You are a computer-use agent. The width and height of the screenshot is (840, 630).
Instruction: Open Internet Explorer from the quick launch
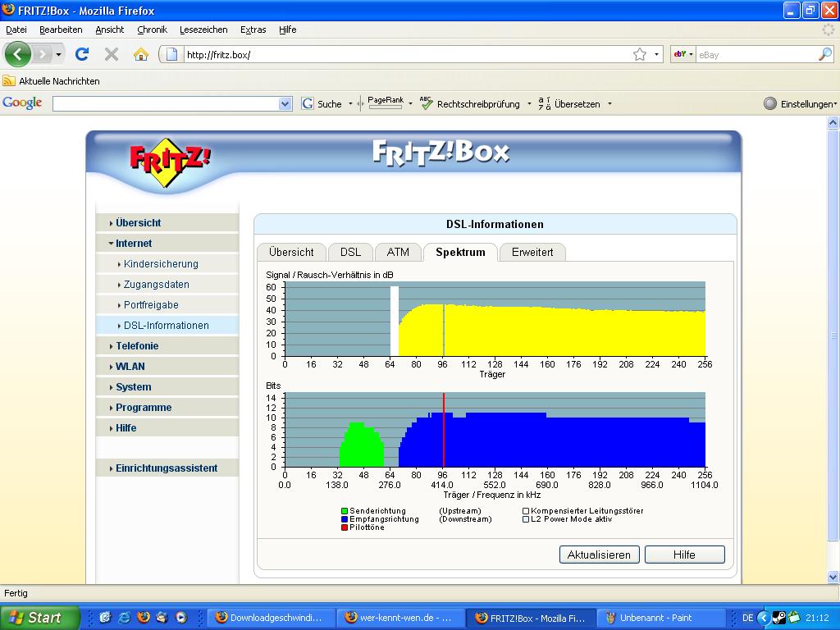tap(125, 618)
